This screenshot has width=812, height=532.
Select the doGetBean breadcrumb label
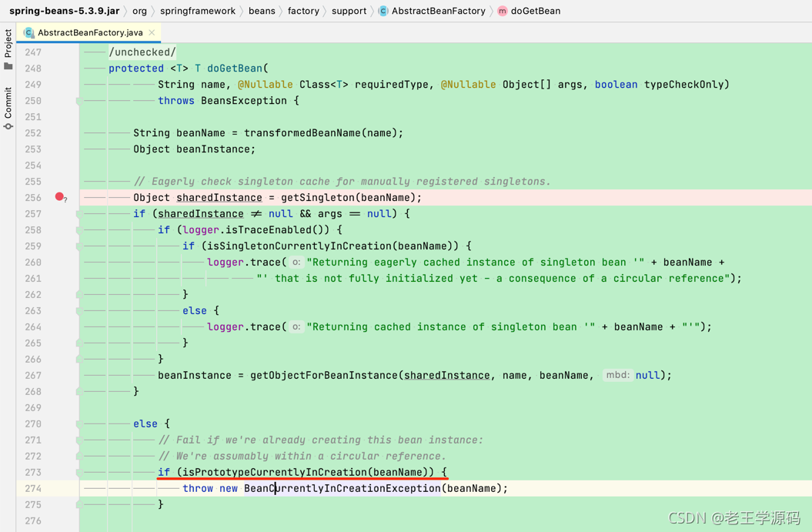coord(536,11)
